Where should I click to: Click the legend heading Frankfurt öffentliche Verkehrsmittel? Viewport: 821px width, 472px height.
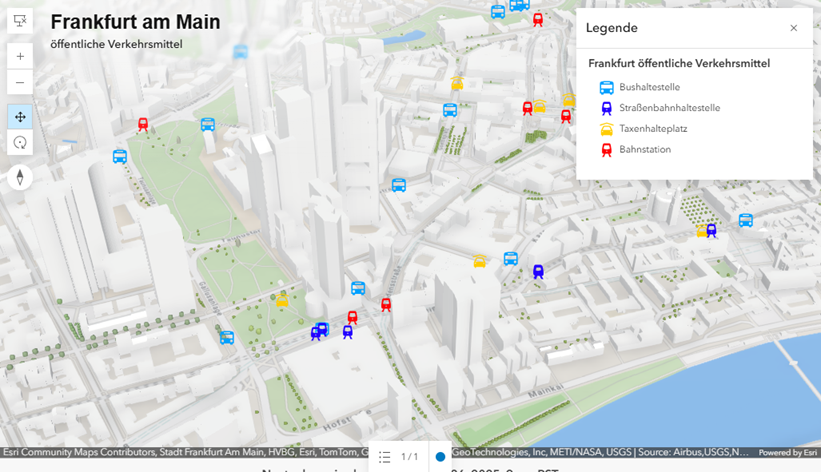(x=679, y=63)
